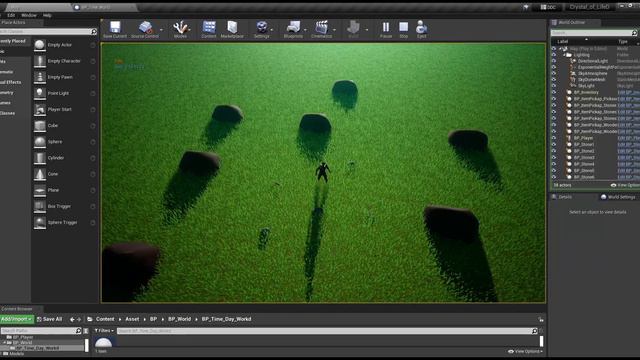Select the Box Trigger icon
The height and width of the screenshot is (360, 640).
[40, 206]
